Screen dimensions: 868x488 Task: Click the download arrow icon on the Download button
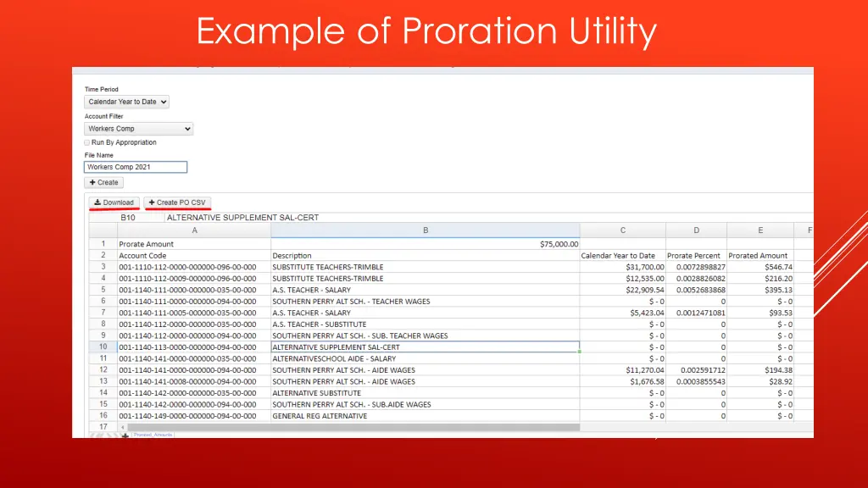pyautogui.click(x=98, y=202)
